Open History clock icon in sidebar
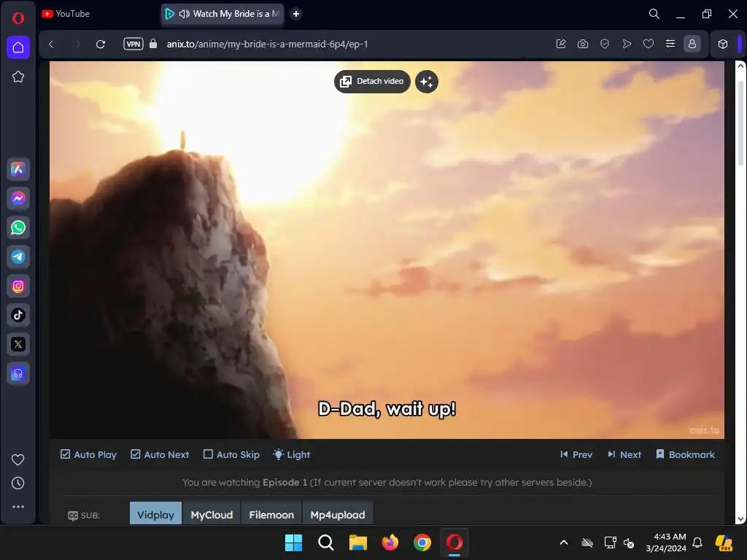 click(x=18, y=483)
